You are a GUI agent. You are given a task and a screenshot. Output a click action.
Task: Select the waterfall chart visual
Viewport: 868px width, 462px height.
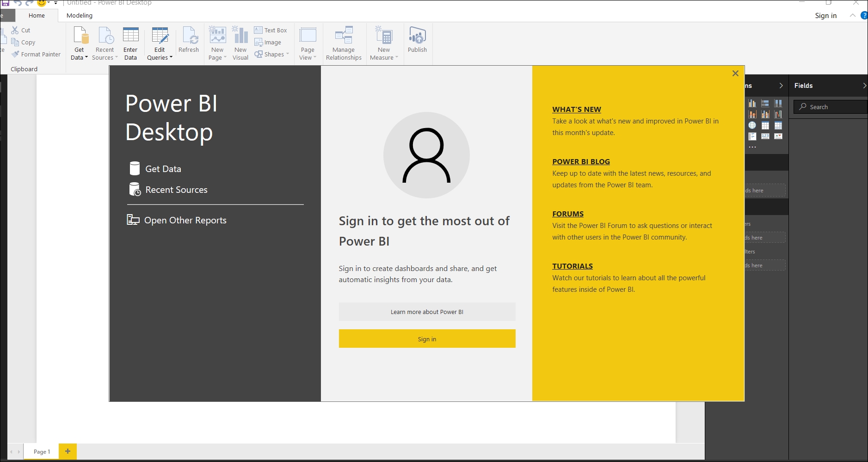[x=778, y=114]
